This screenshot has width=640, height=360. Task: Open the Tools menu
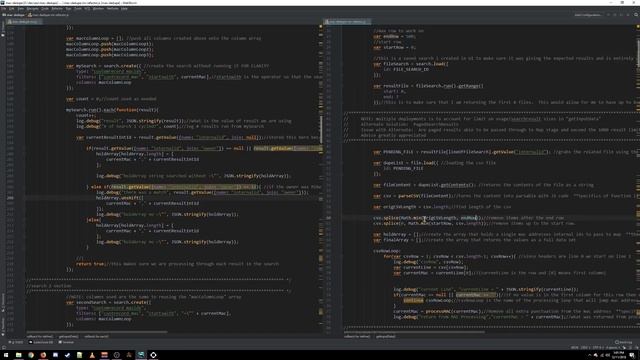pos(78,9)
